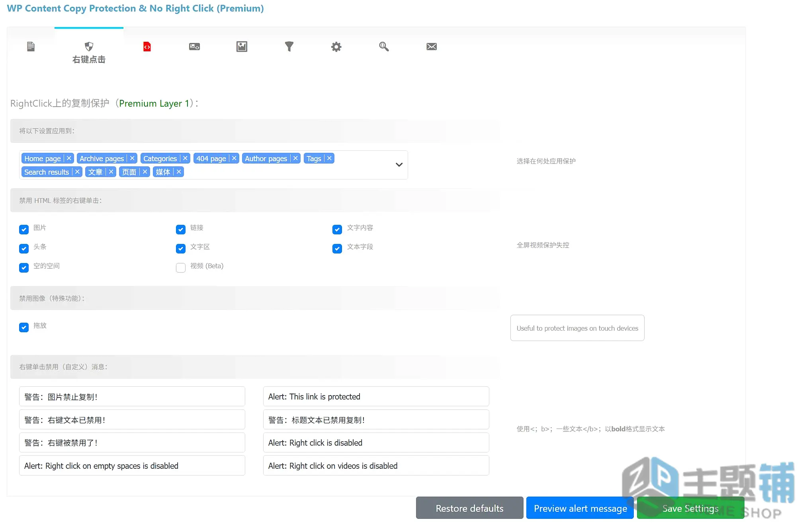
Task: Uncheck the 文字区 checkbox
Action: (x=181, y=249)
